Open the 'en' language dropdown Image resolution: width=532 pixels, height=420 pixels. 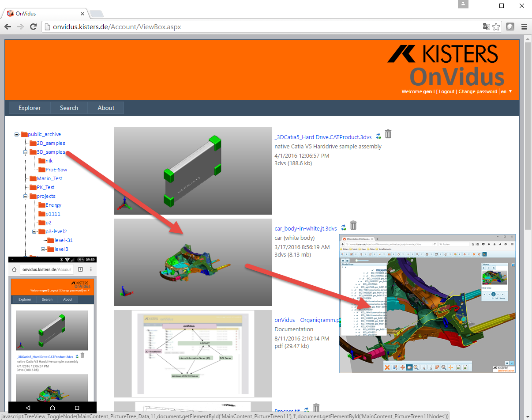click(x=506, y=91)
